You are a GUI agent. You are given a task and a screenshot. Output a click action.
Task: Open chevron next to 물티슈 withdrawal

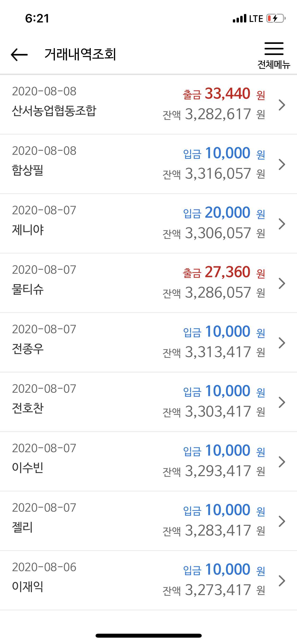pos(282,283)
